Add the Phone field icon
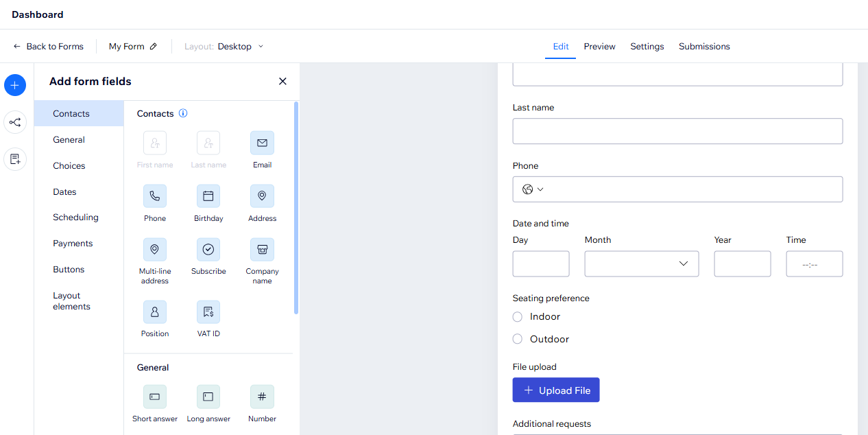The image size is (868, 435). [x=155, y=196]
